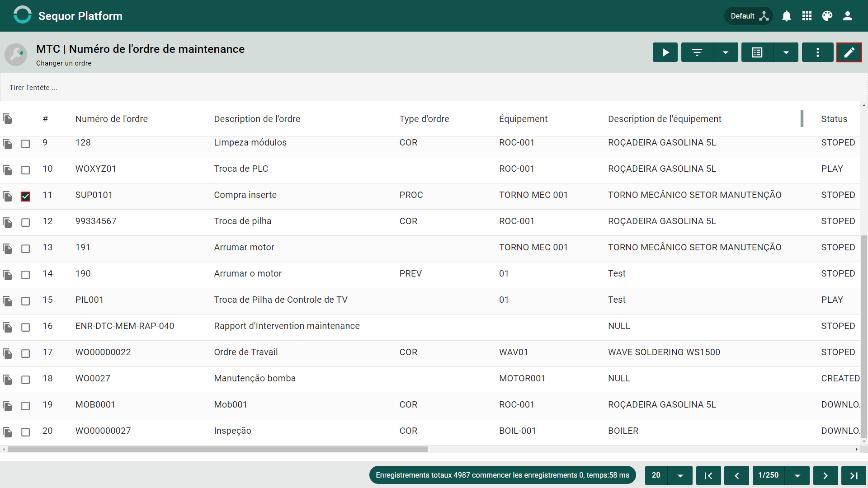868x488 pixels.
Task: Run the query with the play button
Action: point(665,52)
